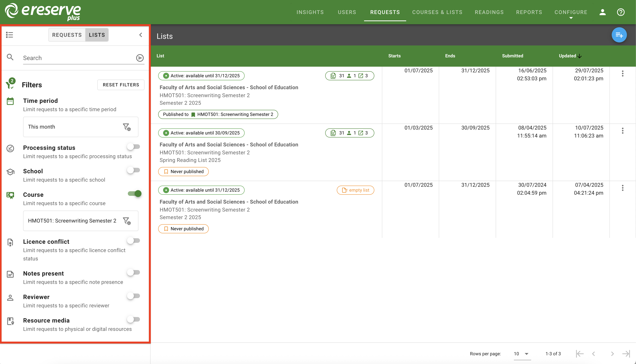Open the Rows per page dropdown
636x364 pixels.
(521, 354)
